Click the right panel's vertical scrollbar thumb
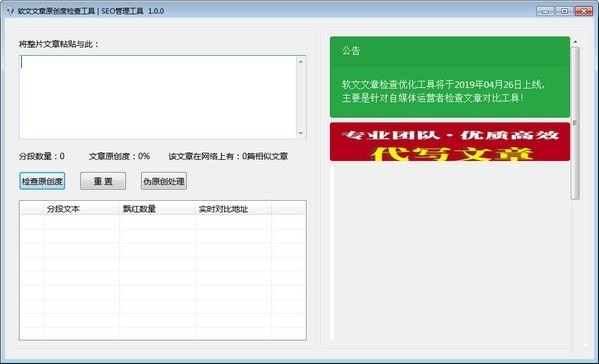The image size is (599, 364). [575, 122]
